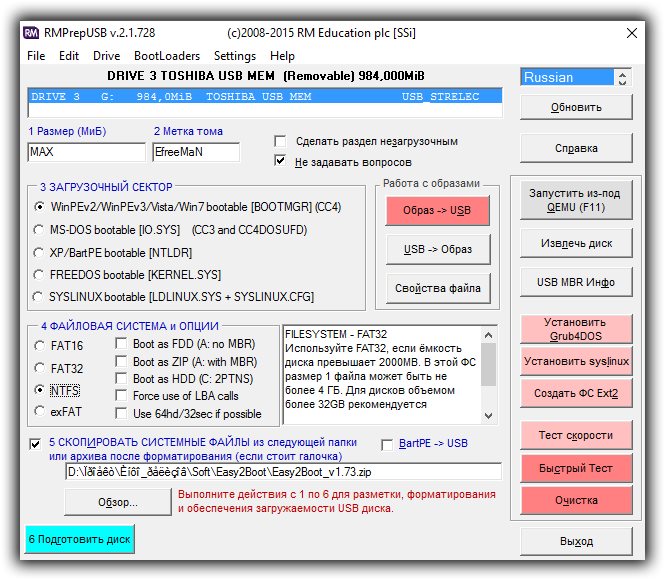
Task: Click Установить Grub4DOS button
Action: coord(576,329)
